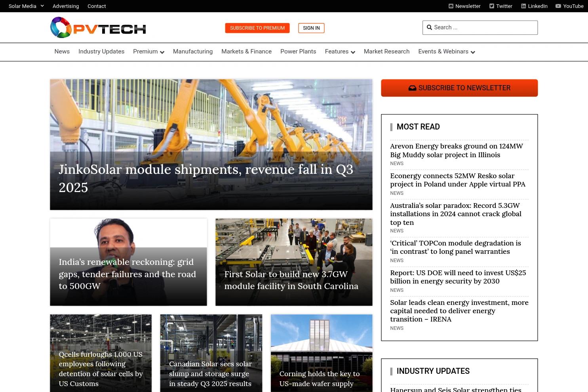588x392 pixels.
Task: Click the Premium nav label
Action: [x=145, y=51]
